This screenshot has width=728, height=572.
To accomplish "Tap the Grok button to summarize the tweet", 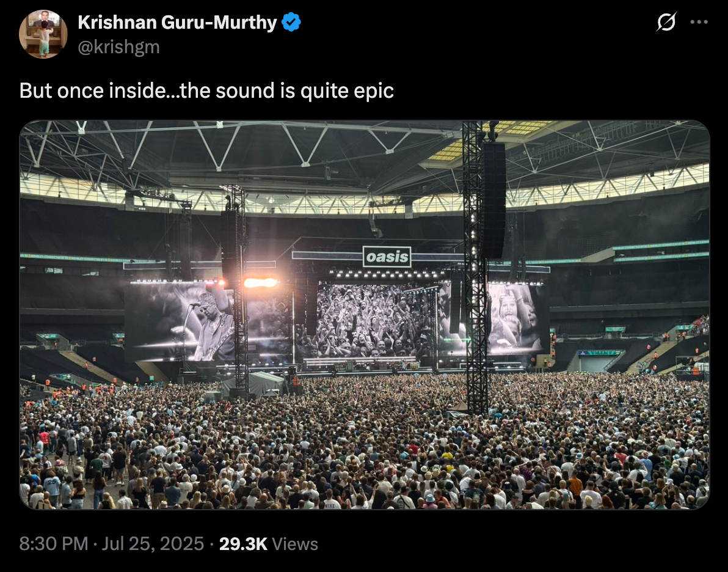I will point(666,22).
